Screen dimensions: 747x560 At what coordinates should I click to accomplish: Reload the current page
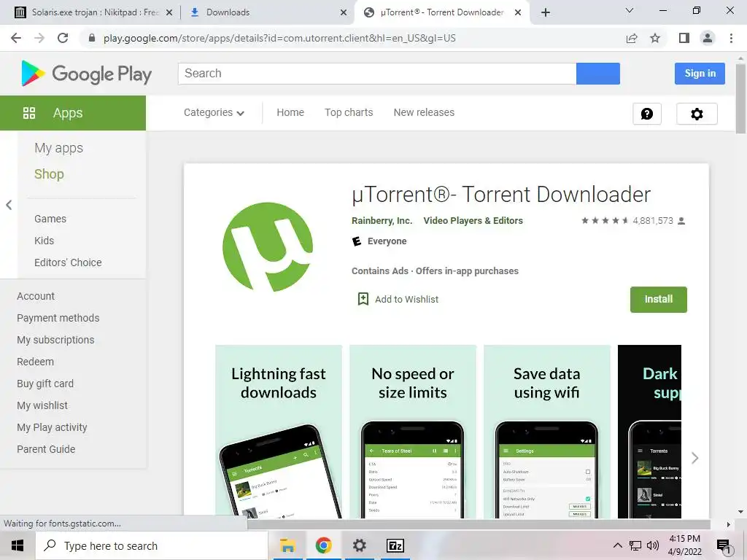click(x=63, y=38)
